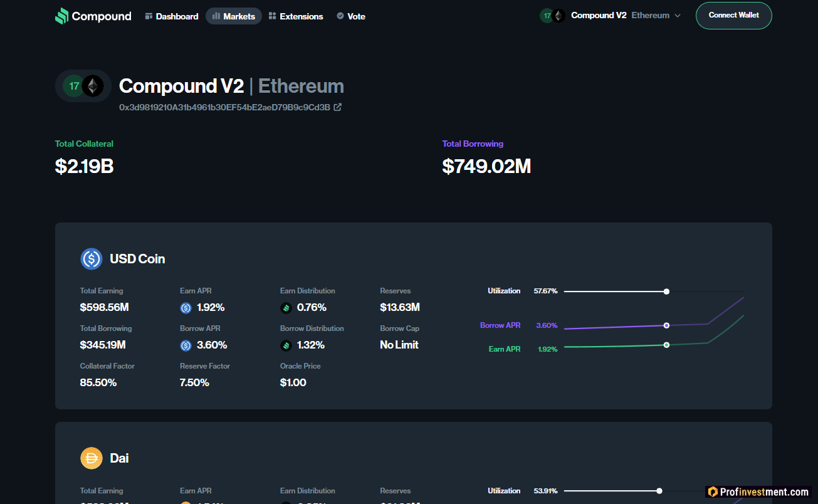818x504 pixels.
Task: Select the Markets nav tab
Action: point(234,16)
